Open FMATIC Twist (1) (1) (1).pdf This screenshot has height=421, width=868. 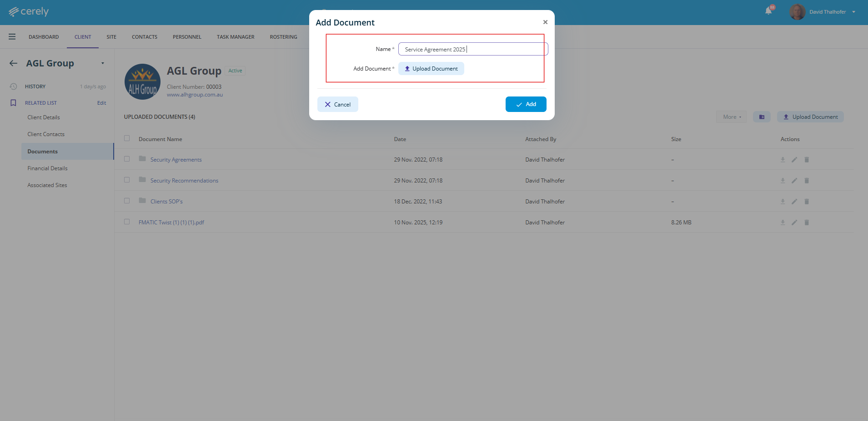171,223
